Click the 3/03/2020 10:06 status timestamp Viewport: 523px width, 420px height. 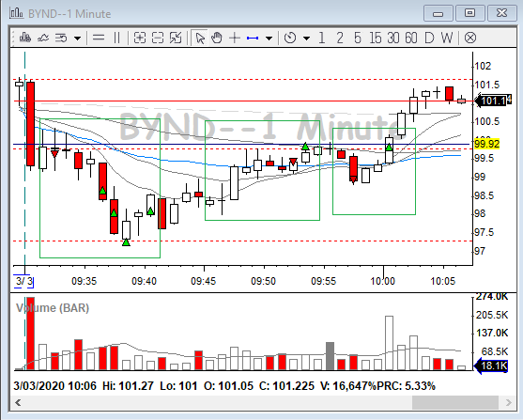tap(55, 386)
